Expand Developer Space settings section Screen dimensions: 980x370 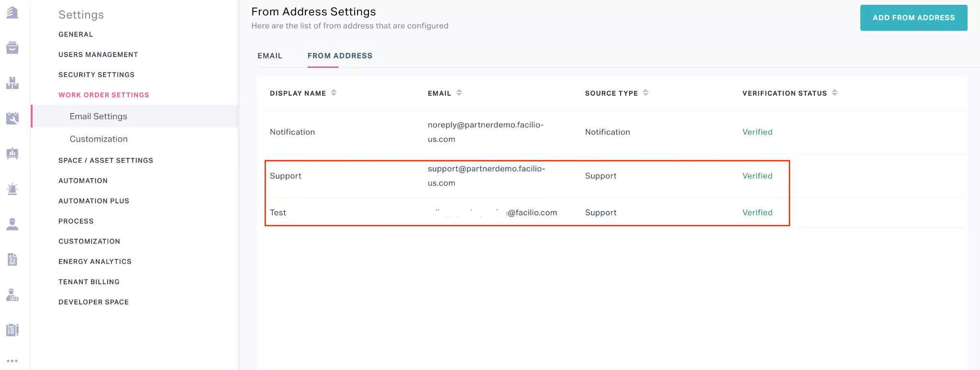coord(94,302)
